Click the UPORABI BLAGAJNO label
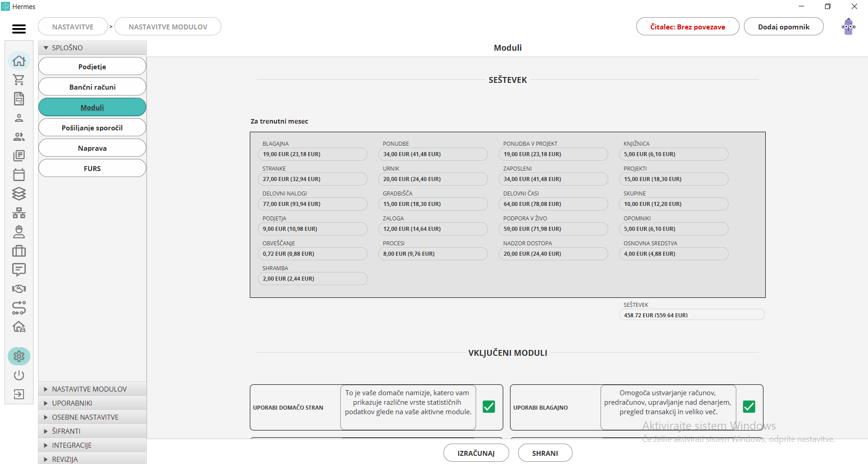The width and height of the screenshot is (868, 464). (540, 408)
